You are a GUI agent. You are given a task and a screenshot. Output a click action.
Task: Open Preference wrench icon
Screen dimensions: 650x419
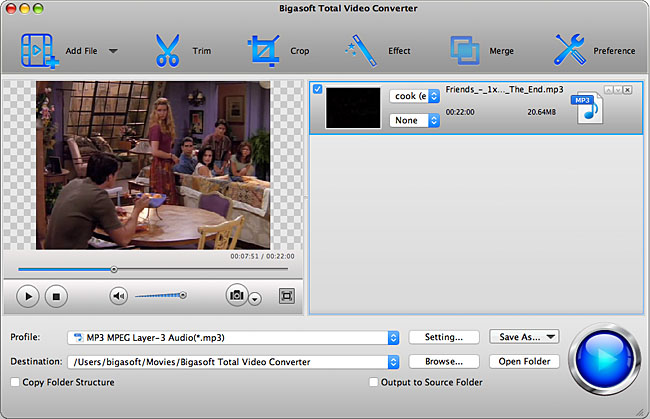pos(570,50)
